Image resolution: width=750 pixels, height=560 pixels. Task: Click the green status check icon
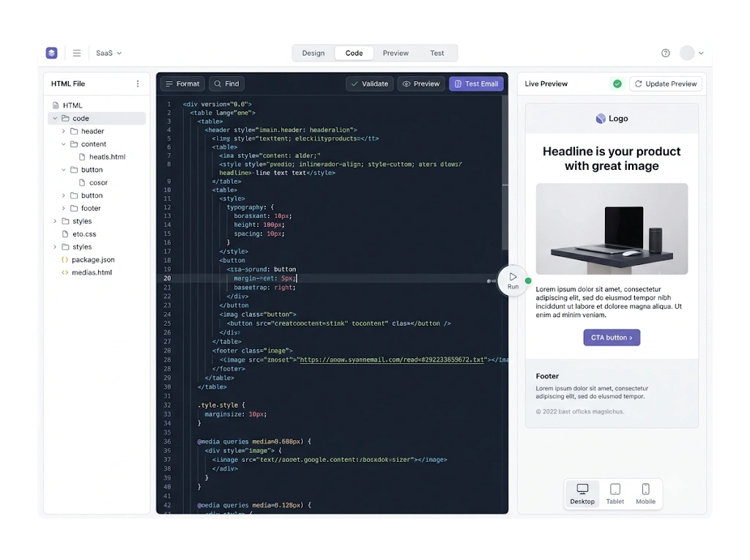click(x=617, y=83)
